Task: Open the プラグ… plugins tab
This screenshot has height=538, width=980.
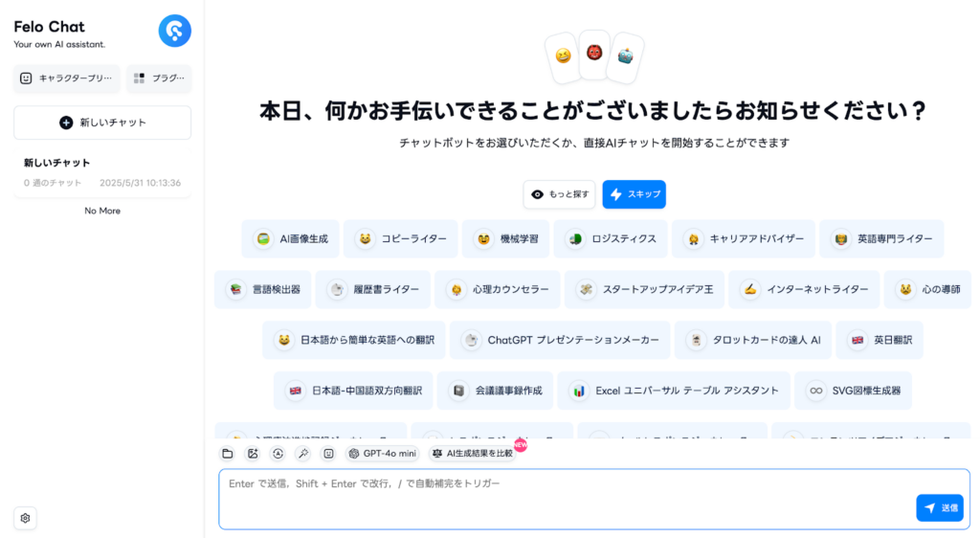Action: click(159, 78)
